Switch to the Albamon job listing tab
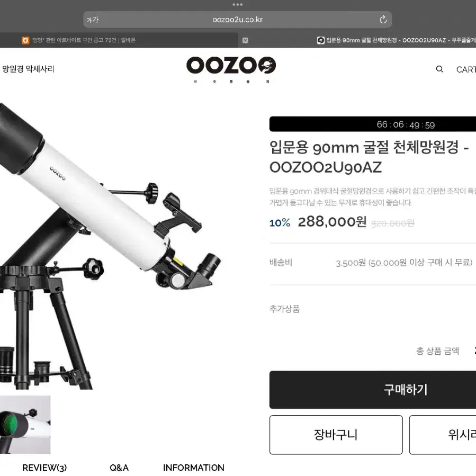The height and width of the screenshot is (476, 476). pyautogui.click(x=119, y=40)
